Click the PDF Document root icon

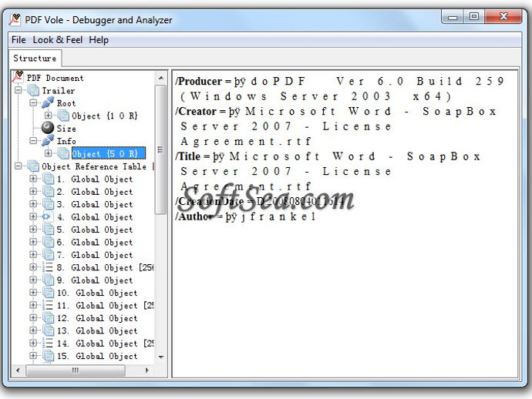[18, 77]
